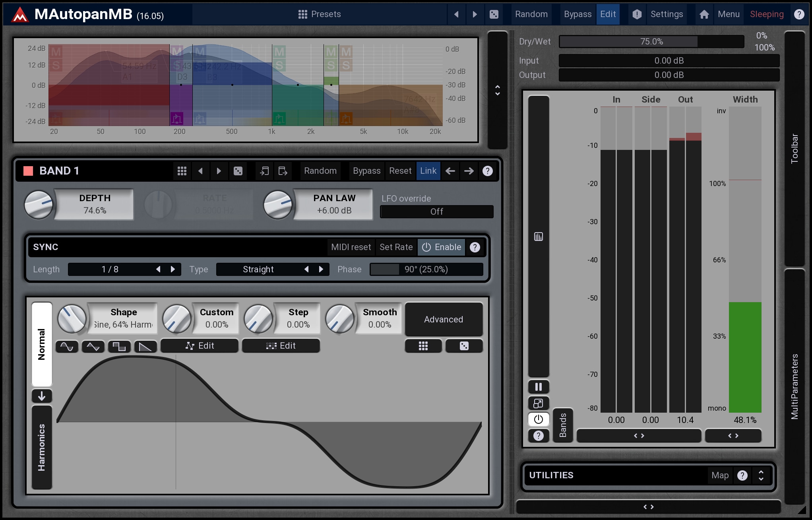Viewport: 812px width, 520px height.
Task: Pause the meters
Action: [x=539, y=387]
